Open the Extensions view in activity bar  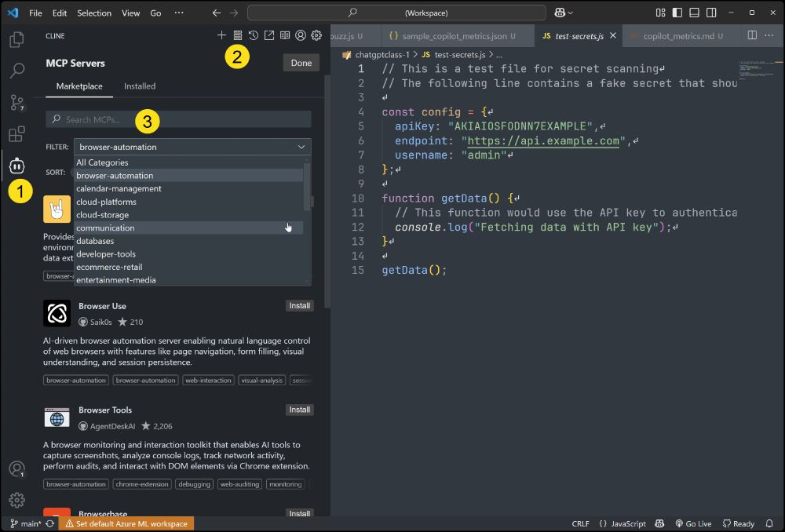click(16, 133)
